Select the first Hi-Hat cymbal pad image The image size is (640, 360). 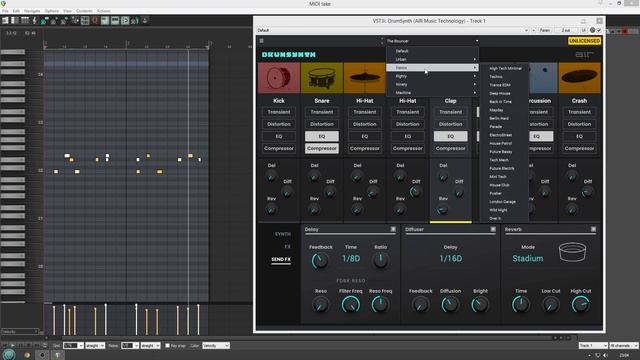coord(364,78)
